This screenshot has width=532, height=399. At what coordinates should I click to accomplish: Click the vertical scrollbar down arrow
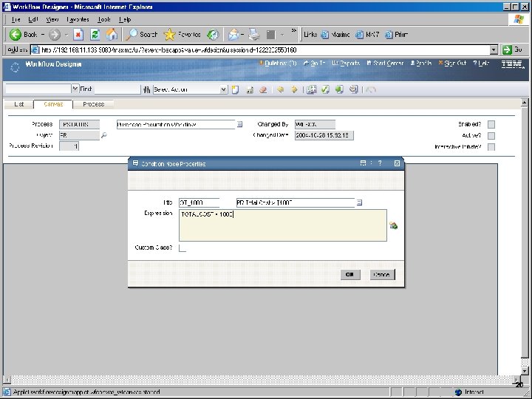[524, 371]
